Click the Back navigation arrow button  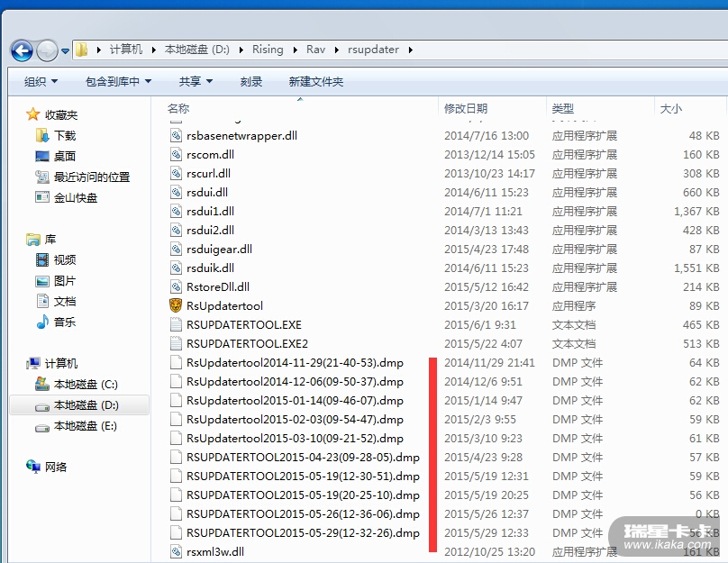[x=22, y=50]
